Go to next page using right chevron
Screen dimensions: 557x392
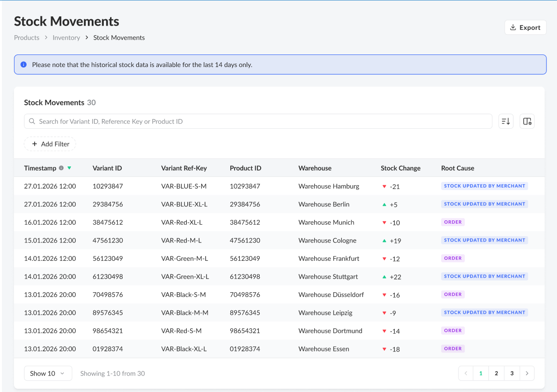[x=527, y=373]
